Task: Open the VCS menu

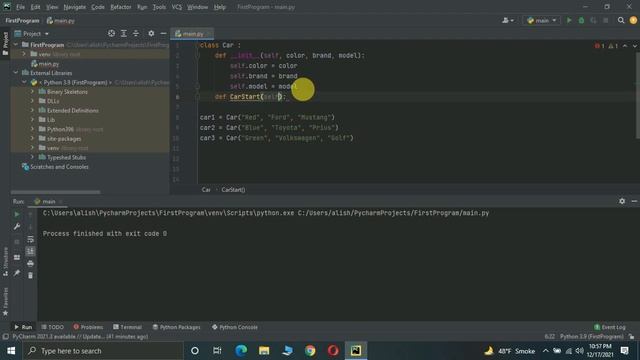Action: [x=177, y=7]
